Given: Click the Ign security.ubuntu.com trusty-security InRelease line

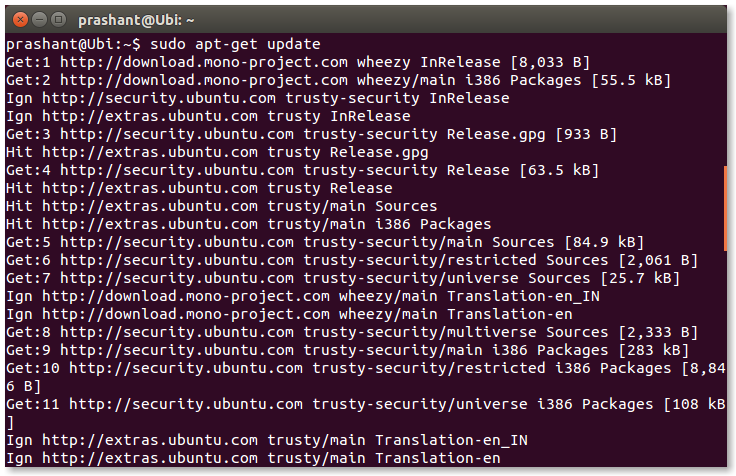Looking at the screenshot, I should 258,98.
